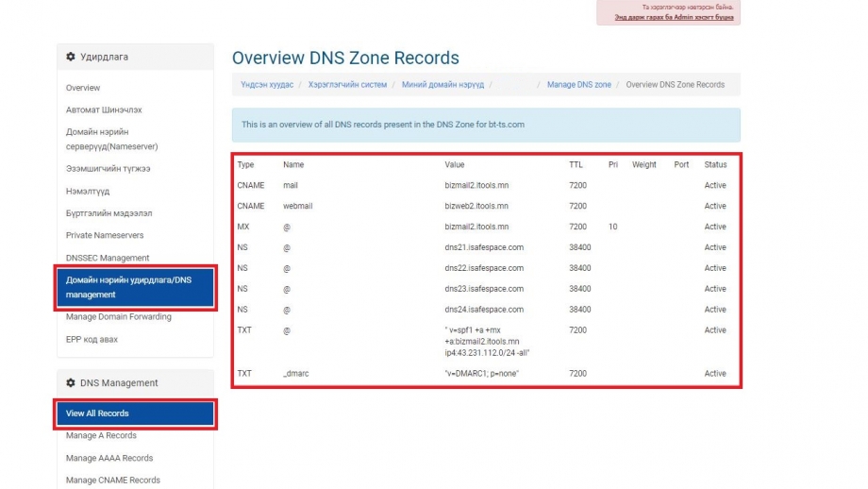
Task: Select Домайн нэрийн удирдлага/DNS management
Action: 135,287
